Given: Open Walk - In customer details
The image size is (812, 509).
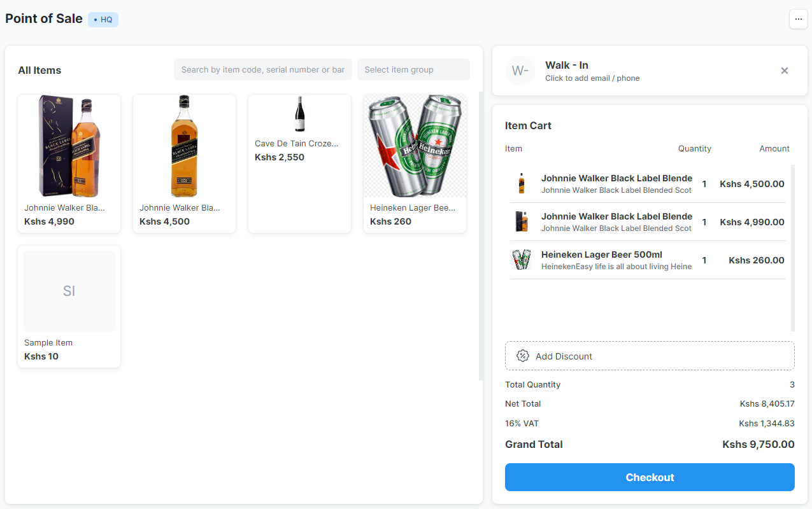Looking at the screenshot, I should [x=592, y=71].
